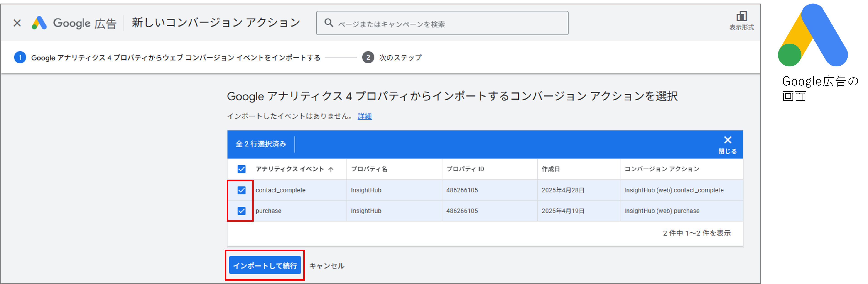The height and width of the screenshot is (284, 868).
Task: Click the 作成日 column header
Action: pos(551,169)
